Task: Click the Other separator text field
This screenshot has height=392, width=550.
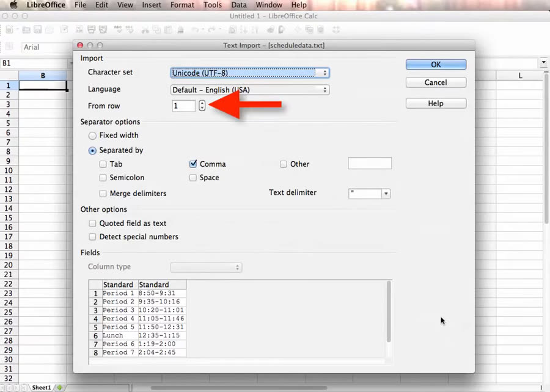Action: 370,164
